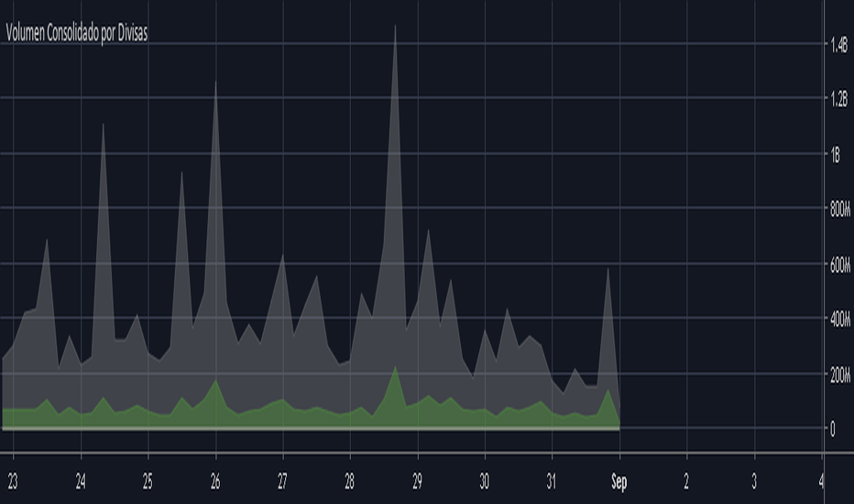
Task: Select the 600M price axis label
Action: tap(840, 266)
